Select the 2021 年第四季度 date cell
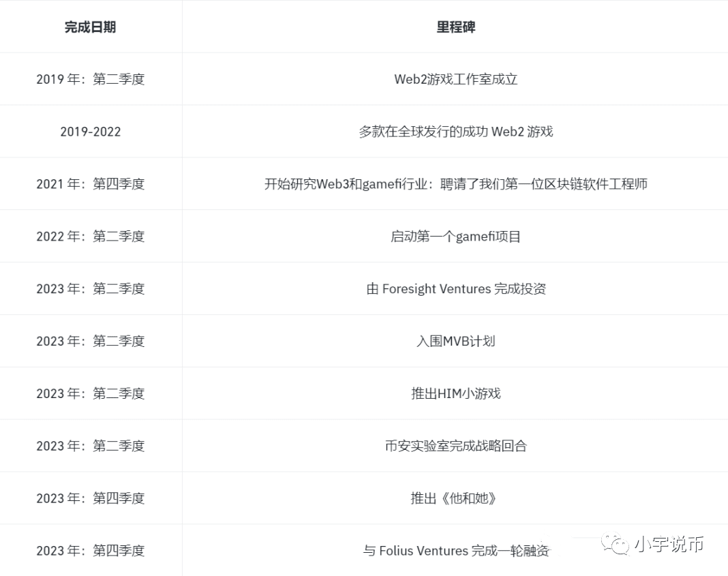728x576 pixels. (x=91, y=183)
